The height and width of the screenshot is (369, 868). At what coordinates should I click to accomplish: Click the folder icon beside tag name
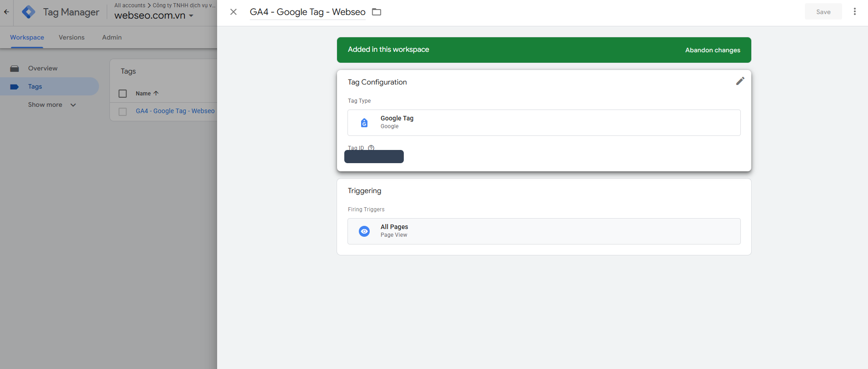coord(377,12)
